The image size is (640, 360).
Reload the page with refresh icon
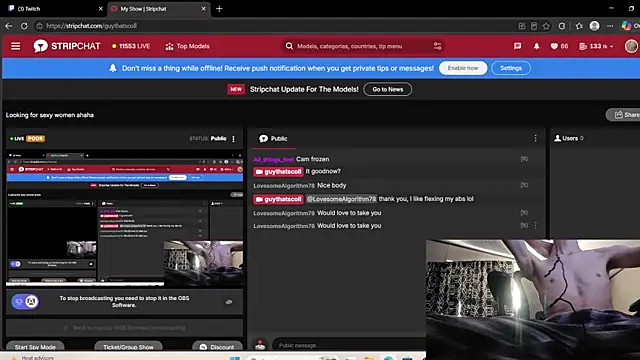click(24, 26)
